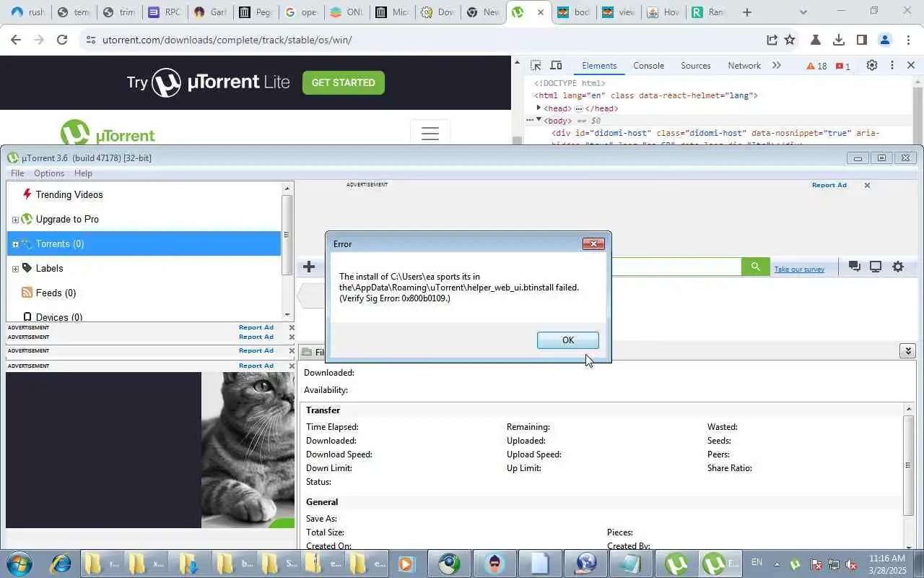Screen dimensions: 924x578
Task: Switch to the DevTools Network tab
Action: (744, 66)
